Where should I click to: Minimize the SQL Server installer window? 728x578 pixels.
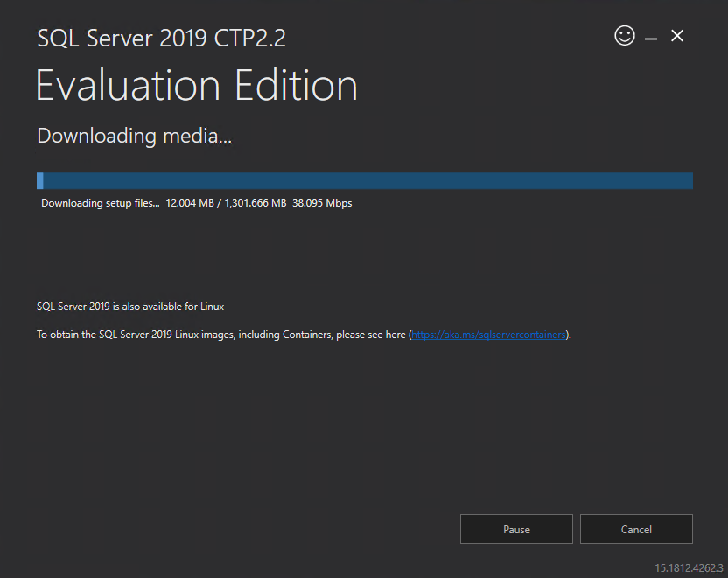[x=651, y=36]
